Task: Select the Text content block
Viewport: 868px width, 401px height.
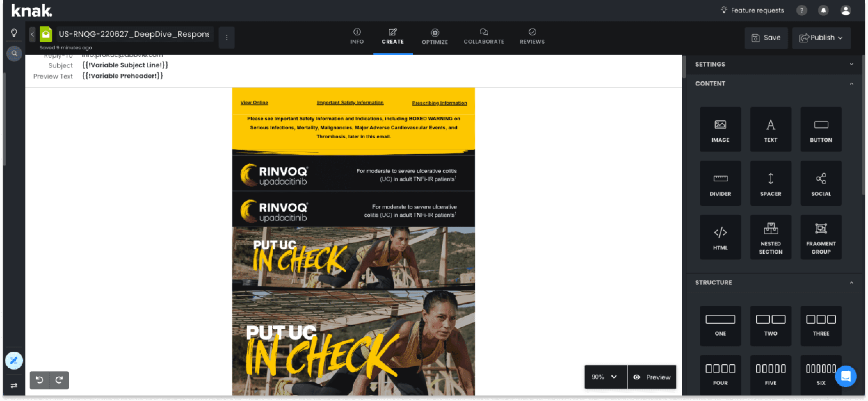Action: coord(770,129)
